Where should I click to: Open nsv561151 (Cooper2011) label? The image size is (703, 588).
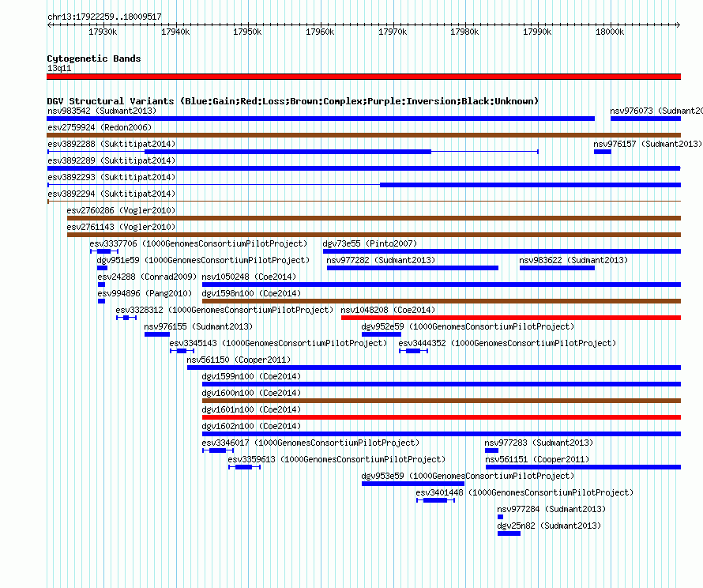pyautogui.click(x=537, y=459)
